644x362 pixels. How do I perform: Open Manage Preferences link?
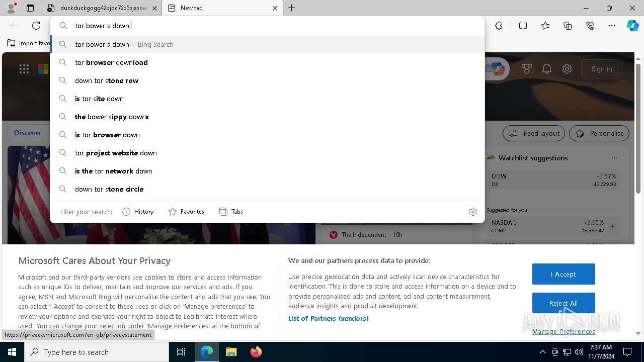click(x=563, y=331)
